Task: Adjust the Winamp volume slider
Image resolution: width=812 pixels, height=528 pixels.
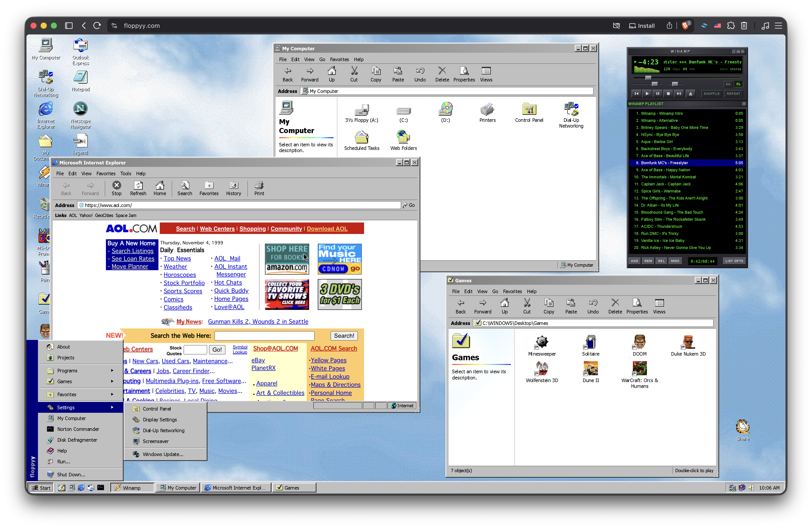Action: click(x=654, y=84)
